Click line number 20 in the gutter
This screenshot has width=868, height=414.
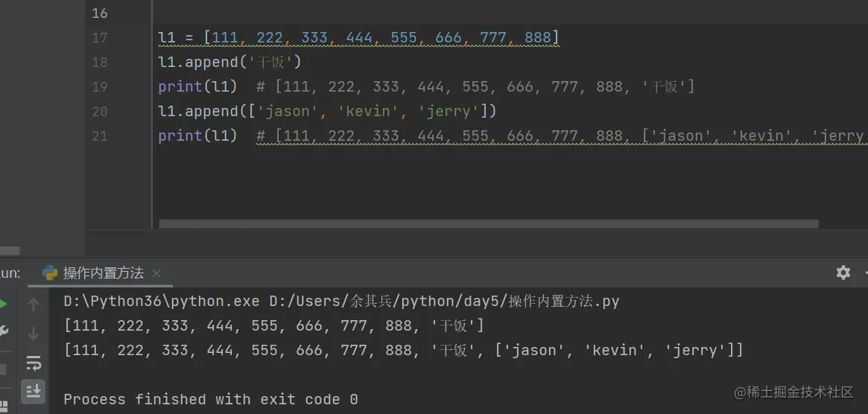100,111
